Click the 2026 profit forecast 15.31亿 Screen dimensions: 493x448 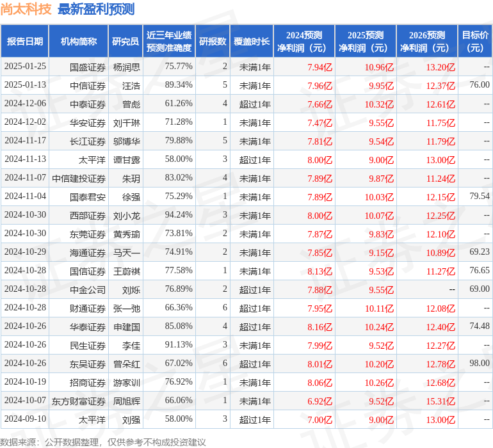(440, 401)
